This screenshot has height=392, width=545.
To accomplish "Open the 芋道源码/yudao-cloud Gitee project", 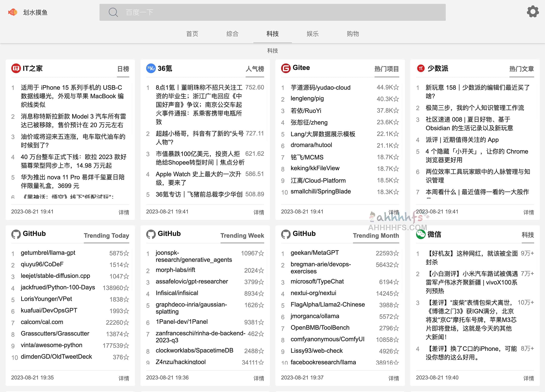I will [x=320, y=88].
